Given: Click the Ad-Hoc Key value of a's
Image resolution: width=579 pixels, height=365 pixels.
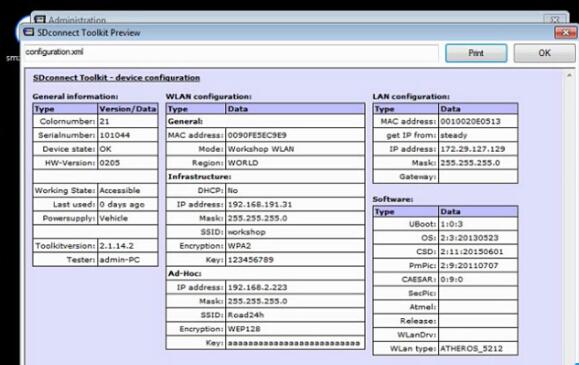Looking at the screenshot, I should tap(294, 343).
